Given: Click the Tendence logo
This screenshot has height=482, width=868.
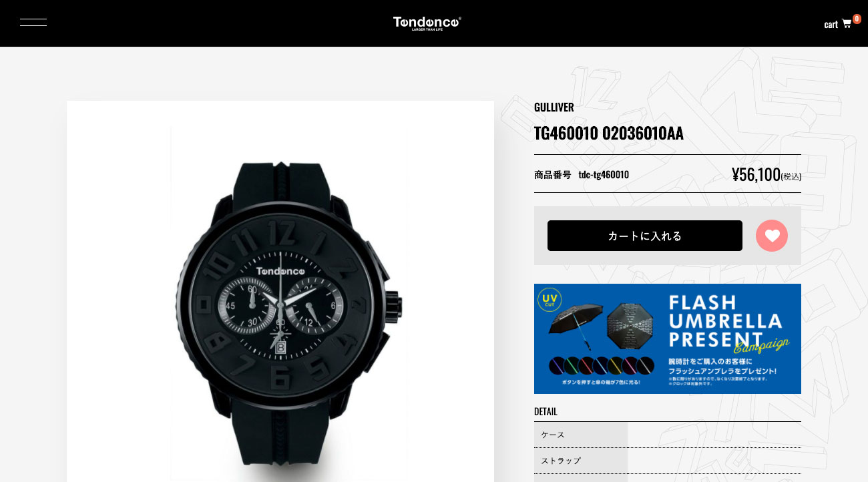Looking at the screenshot, I should pyautogui.click(x=427, y=23).
